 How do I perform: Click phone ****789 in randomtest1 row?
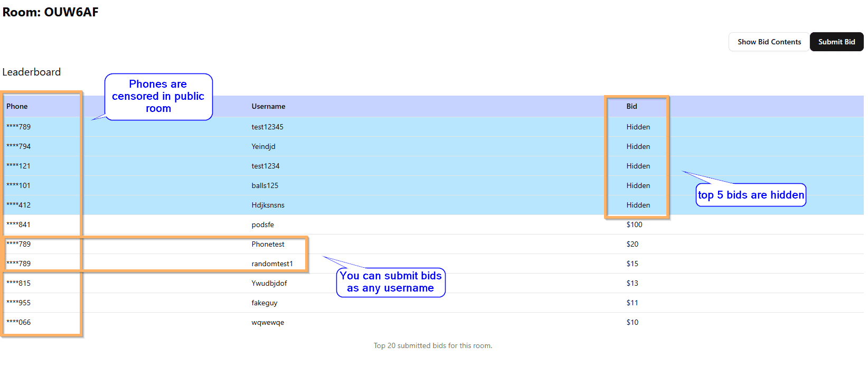coord(18,264)
